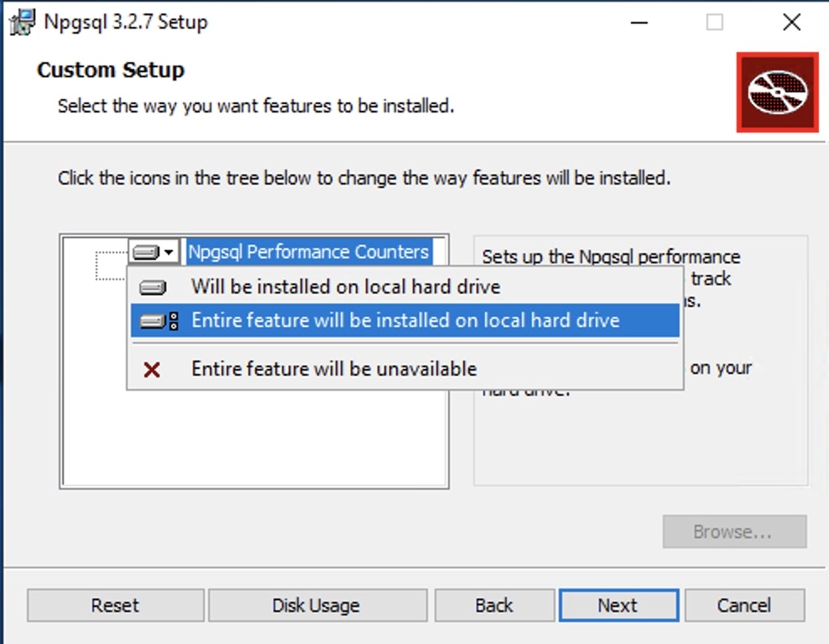Screen dimensions: 829x644
Task: Open the Disk Usage dialog
Action: pos(317,605)
